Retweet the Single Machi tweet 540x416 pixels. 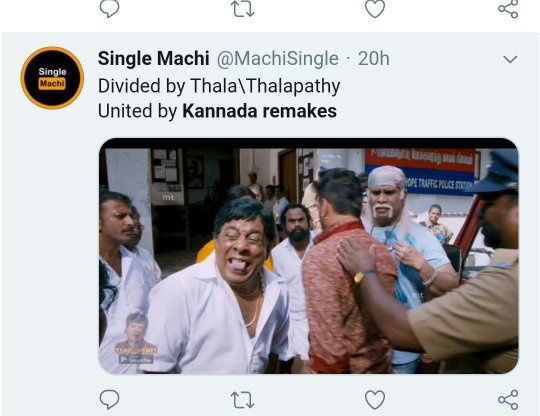242,400
